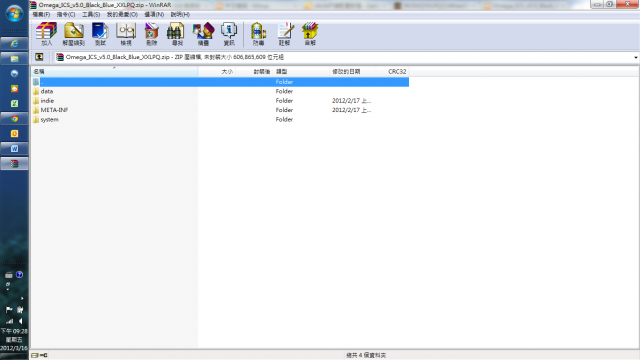Open the Tools (工具) menu
Viewport: 640px width, 360px height.
click(91, 14)
